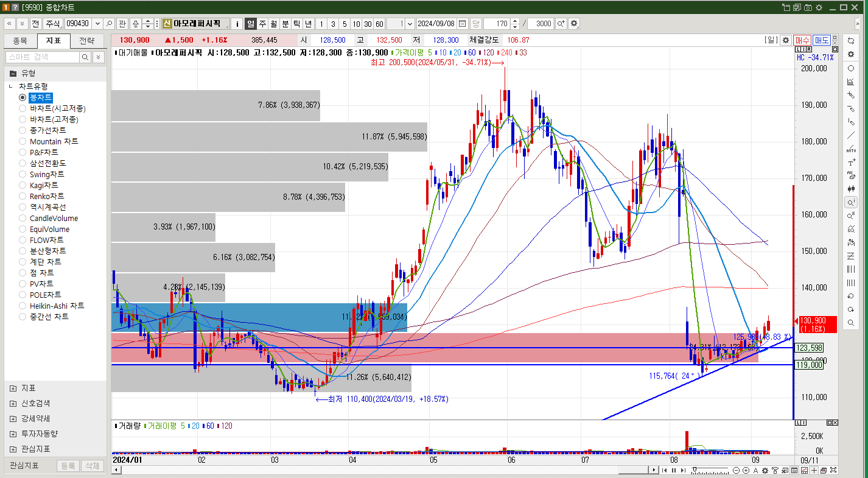Open the stock code 090430 dropdown
868x478 pixels.
point(97,24)
